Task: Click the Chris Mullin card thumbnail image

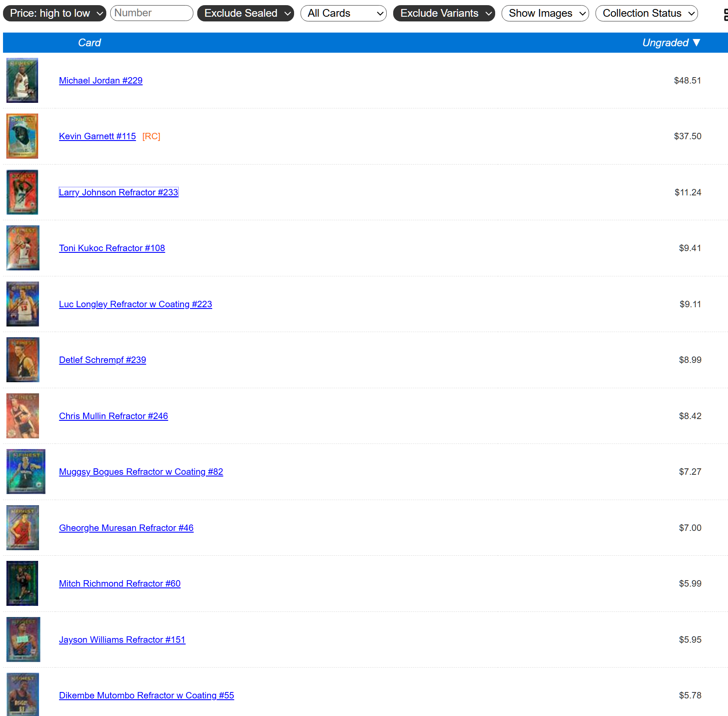Action: (23, 416)
